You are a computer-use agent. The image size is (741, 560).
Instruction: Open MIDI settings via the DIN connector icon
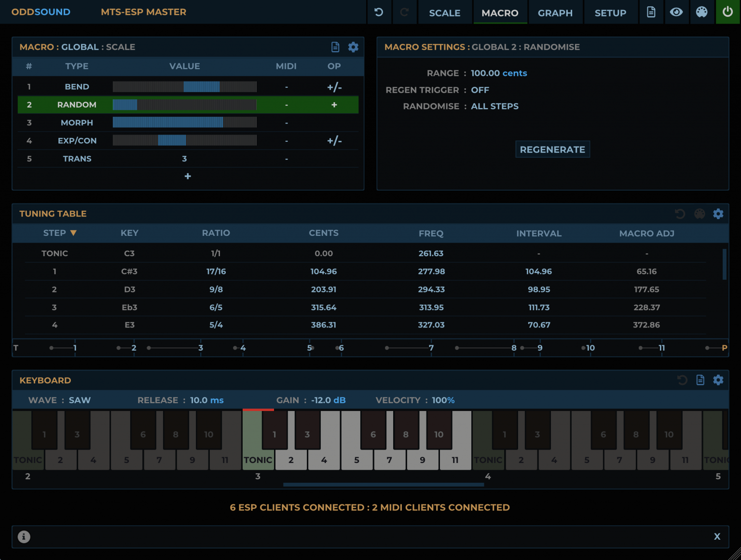click(702, 12)
